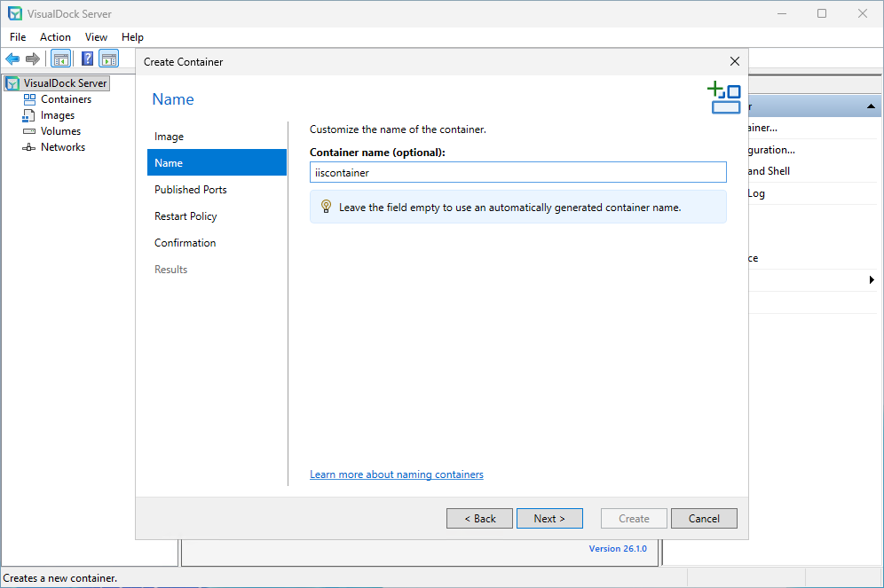This screenshot has height=588, width=884.
Task: Click the Back button
Action: pyautogui.click(x=480, y=518)
